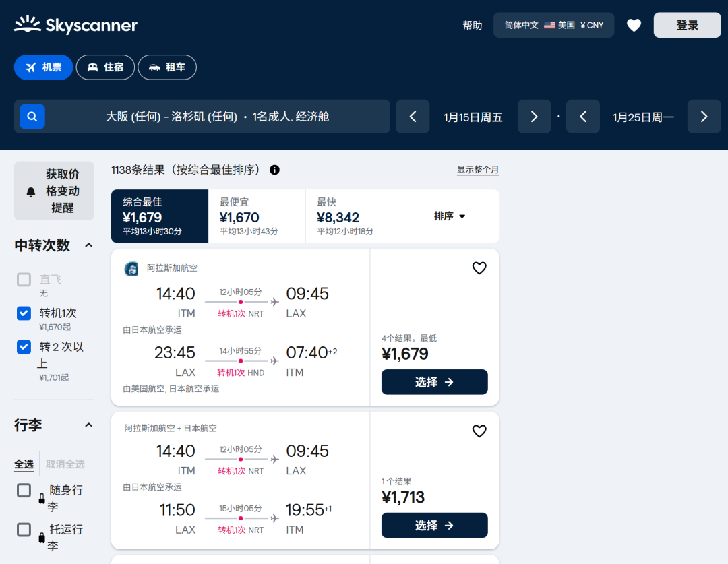This screenshot has width=728, height=564.
Task: Open language and currency selector 简体中文 美国 CNY
Action: pos(553,25)
